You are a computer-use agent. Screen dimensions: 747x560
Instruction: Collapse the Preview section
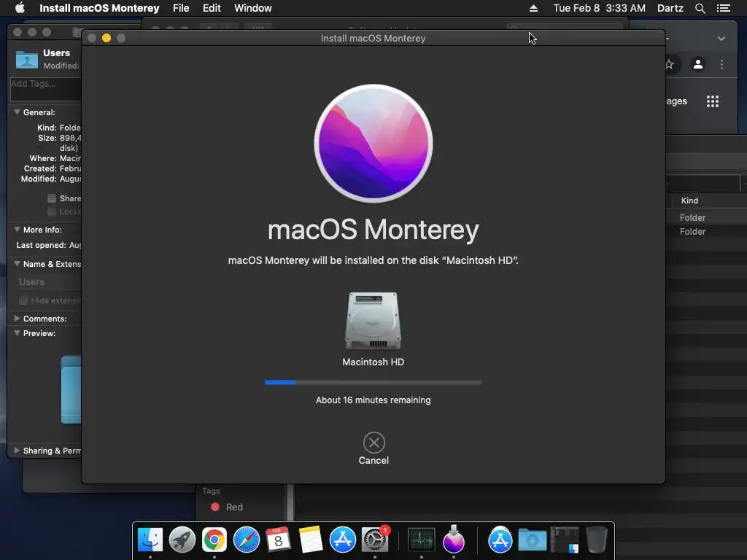[18, 332]
